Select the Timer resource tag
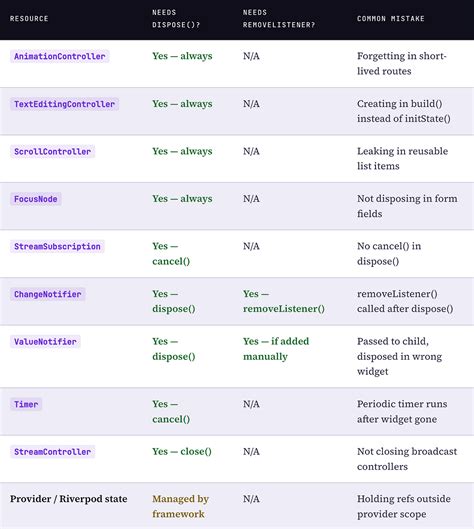Screen dimensions: 474x529 pyautogui.click(x=26, y=404)
